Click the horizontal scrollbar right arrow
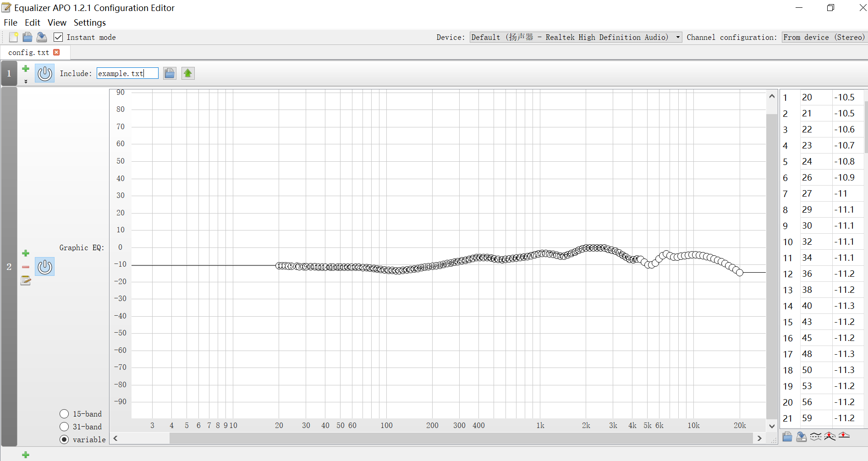Screen dimensions: 868x461 click(x=759, y=439)
